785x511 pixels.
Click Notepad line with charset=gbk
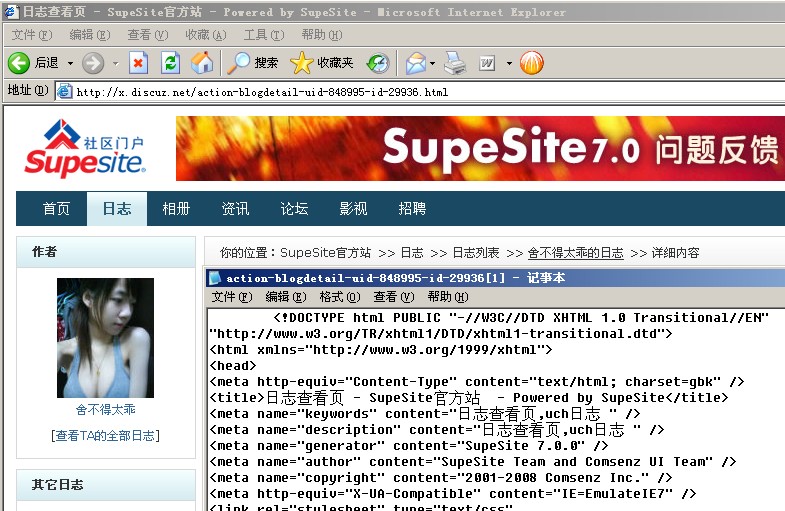click(x=477, y=382)
